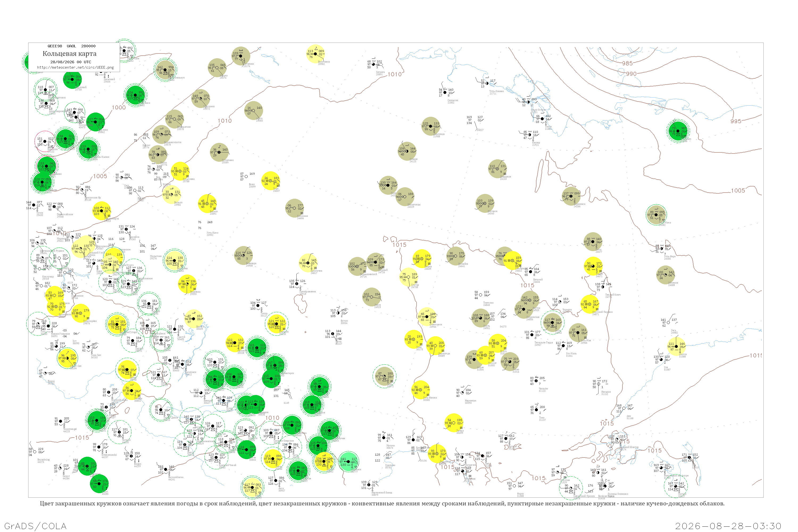
Task: Click the "Усть-Нюкжа" station name
Action: [430, 397]
